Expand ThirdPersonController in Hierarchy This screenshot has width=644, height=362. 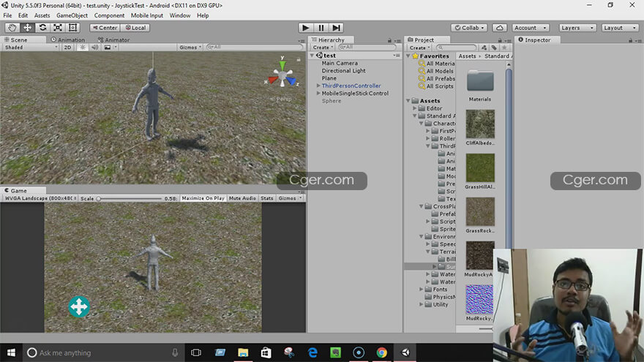pos(318,86)
